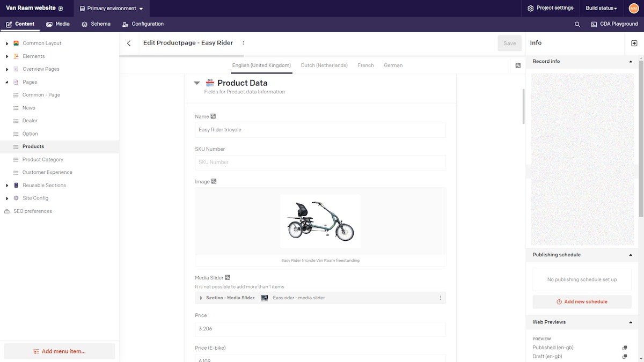The width and height of the screenshot is (644, 362).
Task: Select the English (United Kingdom) locale tab
Action: pos(261,65)
